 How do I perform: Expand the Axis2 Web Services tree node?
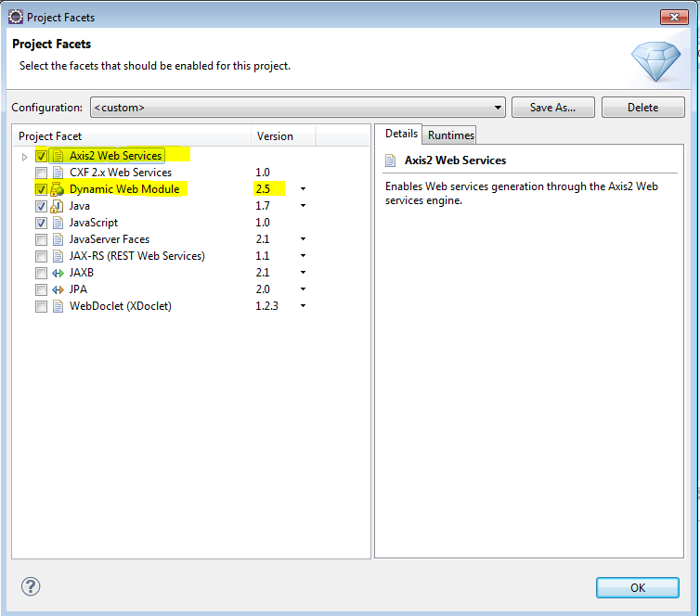[x=24, y=156]
